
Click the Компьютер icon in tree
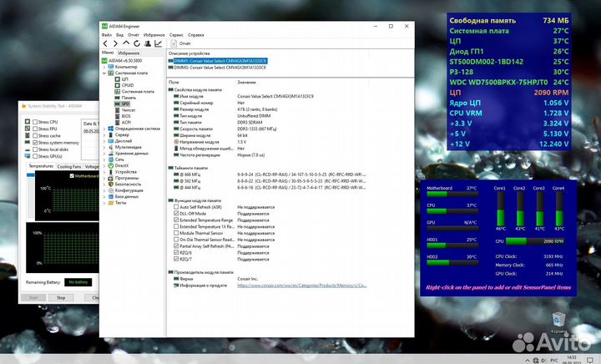pyautogui.click(x=111, y=67)
